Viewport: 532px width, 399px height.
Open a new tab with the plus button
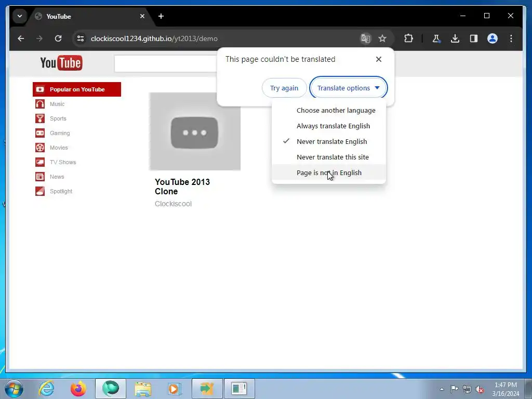point(161,16)
